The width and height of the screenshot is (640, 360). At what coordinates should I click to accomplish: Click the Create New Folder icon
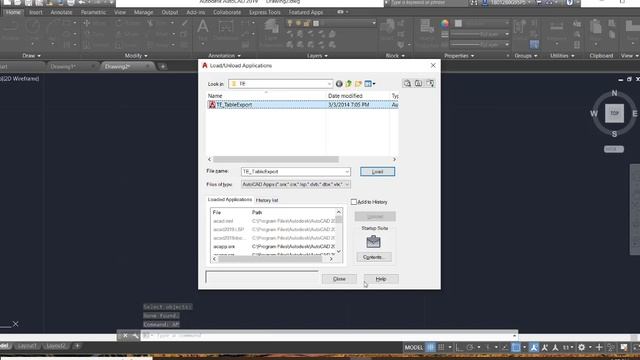click(358, 84)
